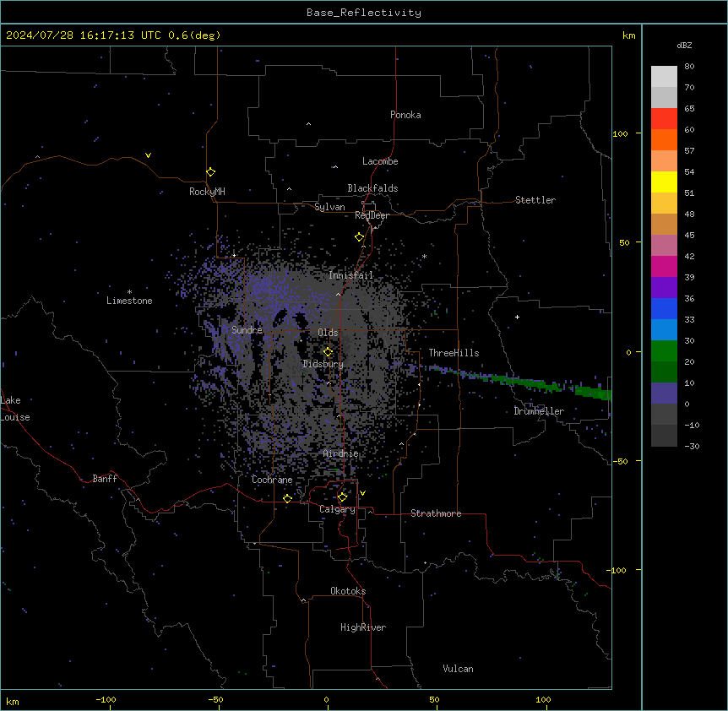
Task: Pick the pink swatch below 45 dBZ
Action: tap(664, 246)
